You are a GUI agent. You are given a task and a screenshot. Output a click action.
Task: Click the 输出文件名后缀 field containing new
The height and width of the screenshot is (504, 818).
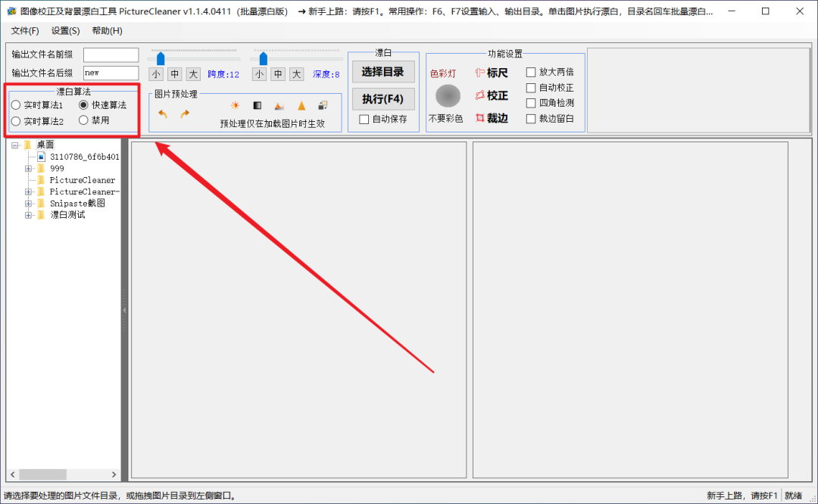tap(111, 73)
